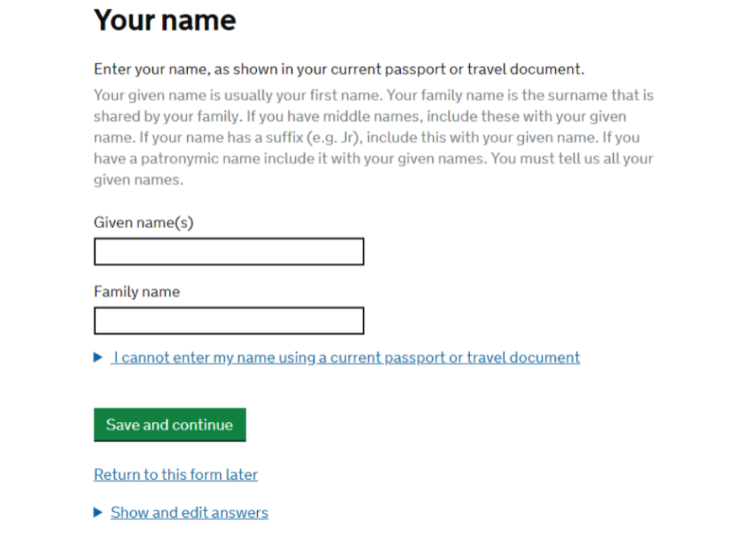Click the grey hint paragraph about given names
Screen dimensions: 756x543
point(373,138)
